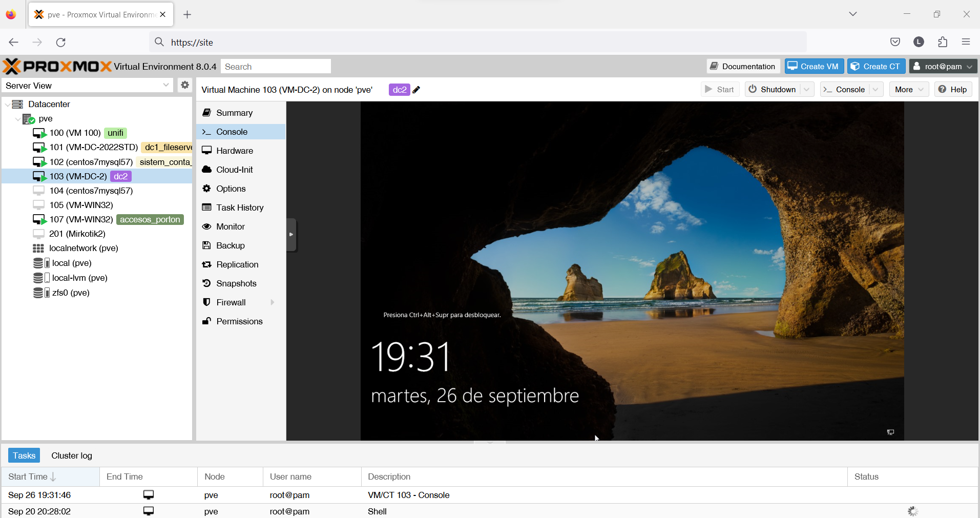Viewport: 980px width, 518px height.
Task: Click the zfs0 storage icon
Action: [41, 293]
